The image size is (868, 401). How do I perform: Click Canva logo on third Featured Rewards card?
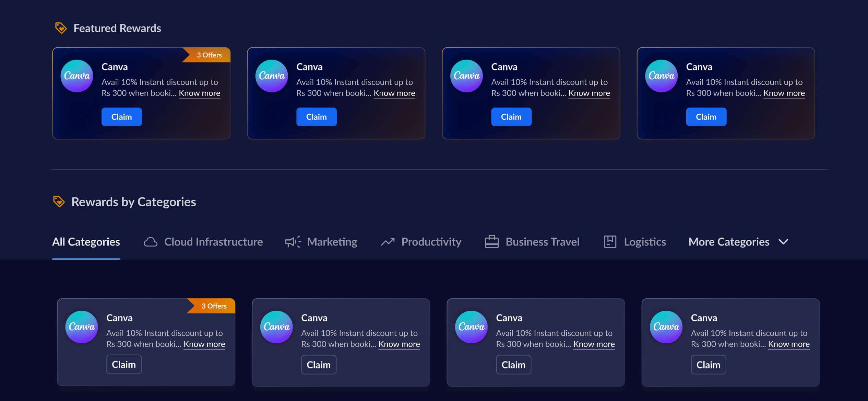(x=466, y=76)
